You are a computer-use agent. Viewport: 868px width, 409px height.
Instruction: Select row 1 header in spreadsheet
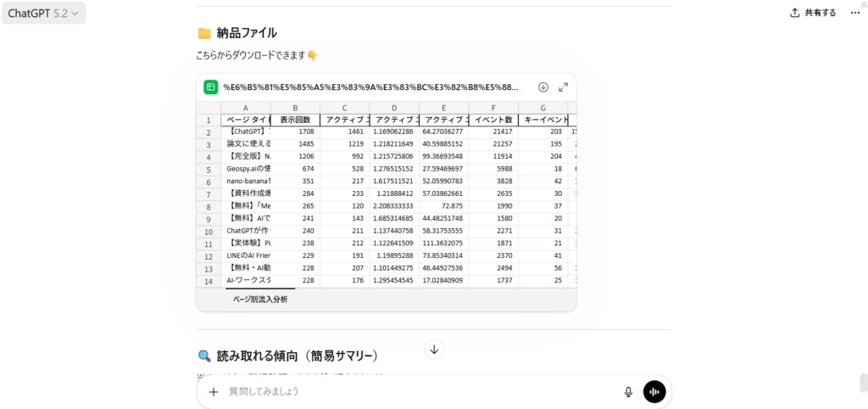208,120
